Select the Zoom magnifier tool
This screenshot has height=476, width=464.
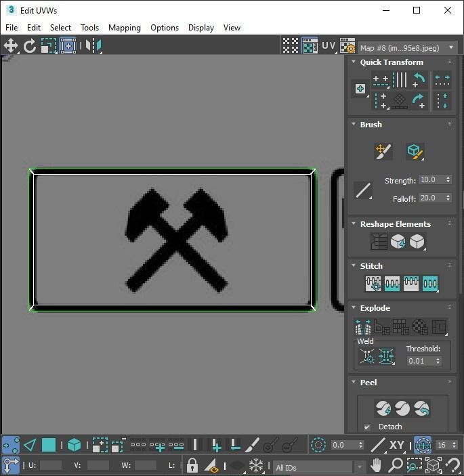(396, 464)
